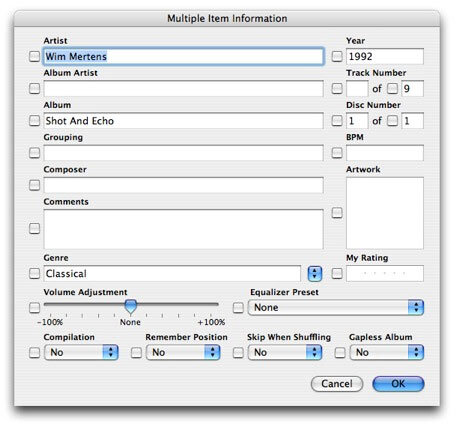457x424 pixels.
Task: Check the Album checkbox
Action: tap(34, 121)
